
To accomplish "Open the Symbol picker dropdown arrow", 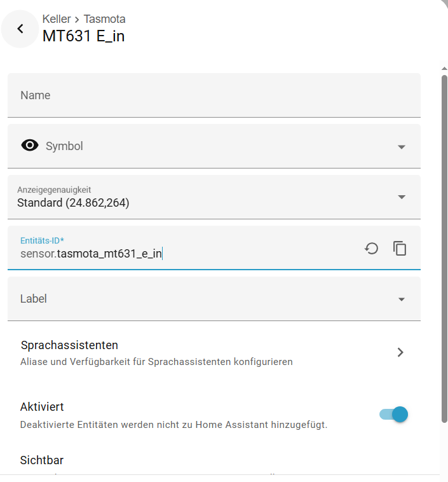I will [x=402, y=146].
